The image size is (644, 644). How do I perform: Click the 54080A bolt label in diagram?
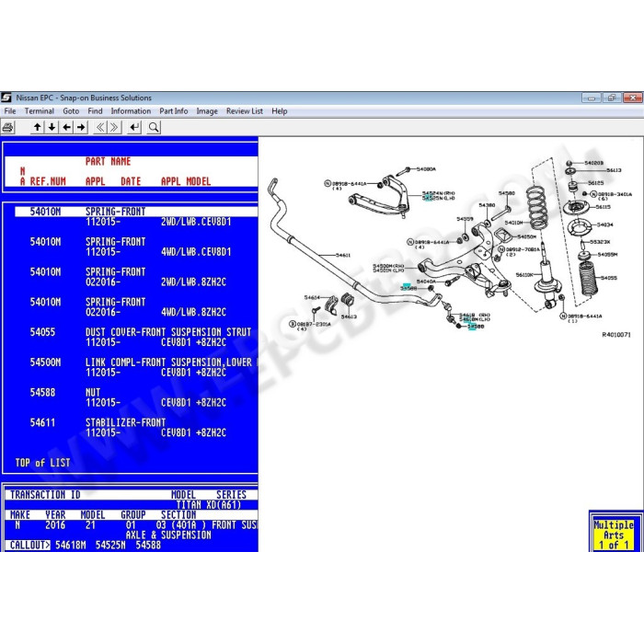click(x=426, y=169)
